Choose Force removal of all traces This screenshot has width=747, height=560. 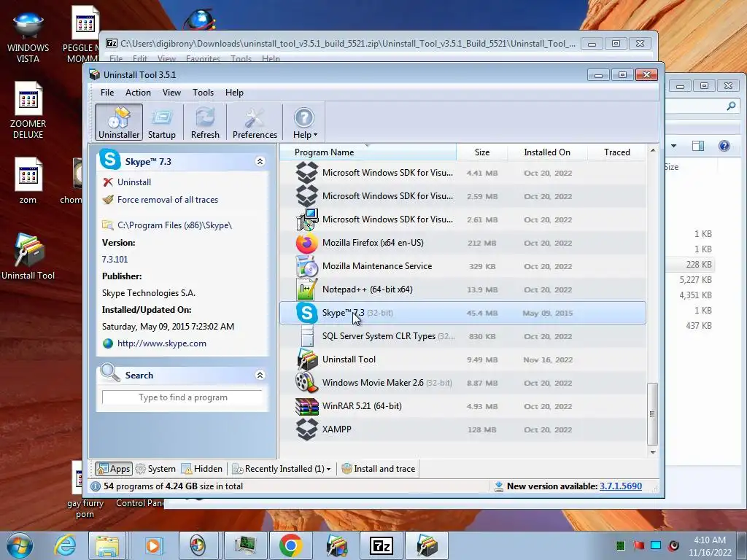pyautogui.click(x=168, y=200)
